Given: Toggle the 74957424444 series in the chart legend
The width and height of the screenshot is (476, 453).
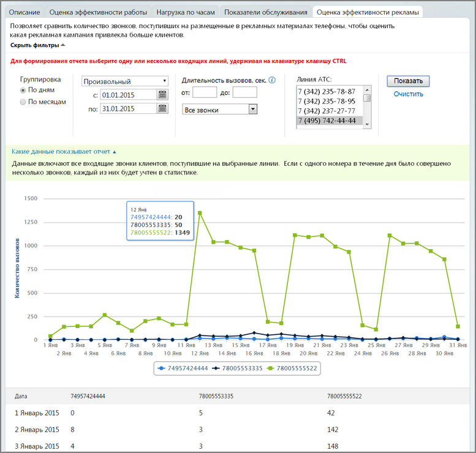Looking at the screenshot, I should (x=183, y=369).
